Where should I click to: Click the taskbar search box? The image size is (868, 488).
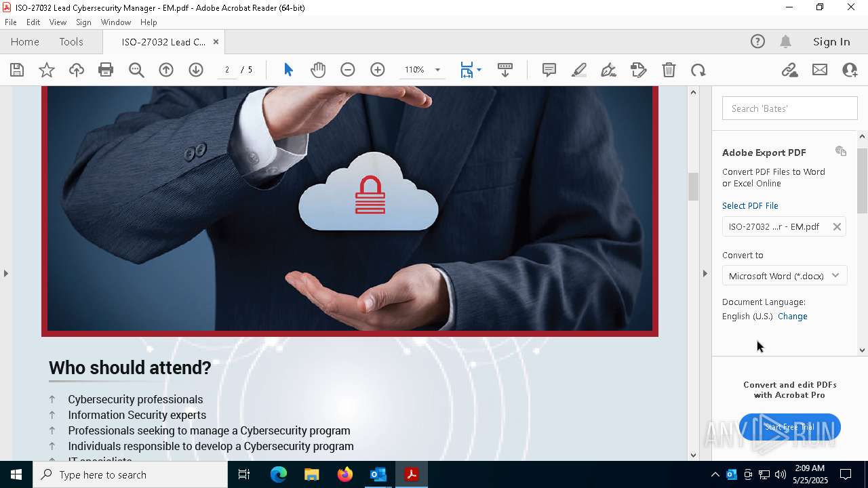pyautogui.click(x=130, y=474)
